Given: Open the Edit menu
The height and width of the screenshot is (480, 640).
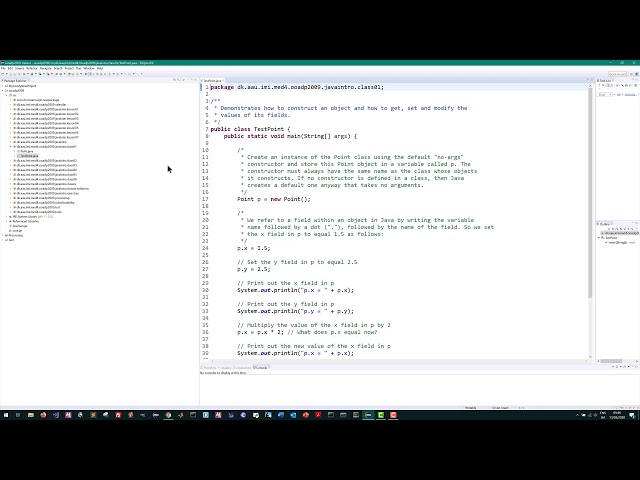Looking at the screenshot, I should coord(10,69).
